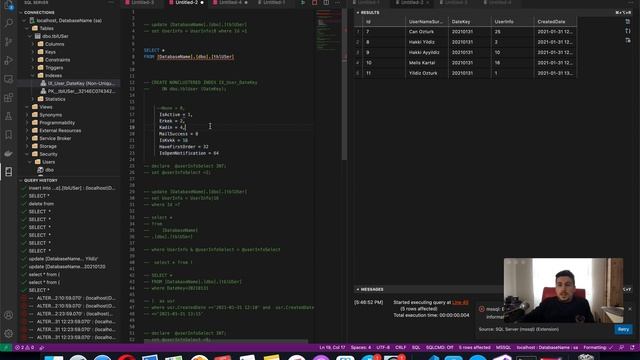Click the Run query icon in editor toolbar
This screenshot has height=360, width=640.
point(303,2)
